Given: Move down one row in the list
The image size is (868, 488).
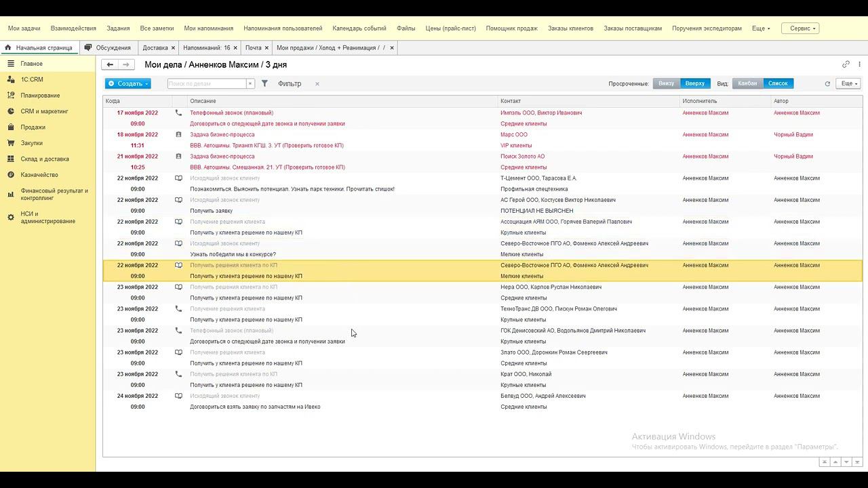Looking at the screenshot, I should tap(846, 462).
